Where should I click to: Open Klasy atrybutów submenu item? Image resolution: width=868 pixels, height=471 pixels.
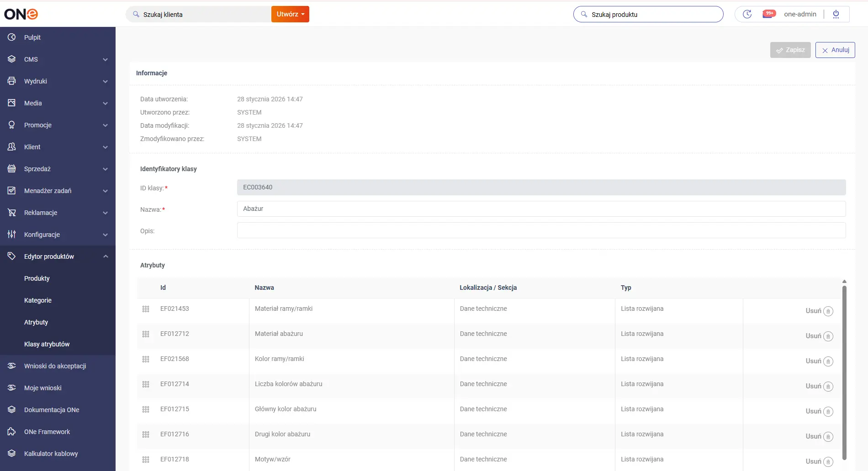(47, 344)
